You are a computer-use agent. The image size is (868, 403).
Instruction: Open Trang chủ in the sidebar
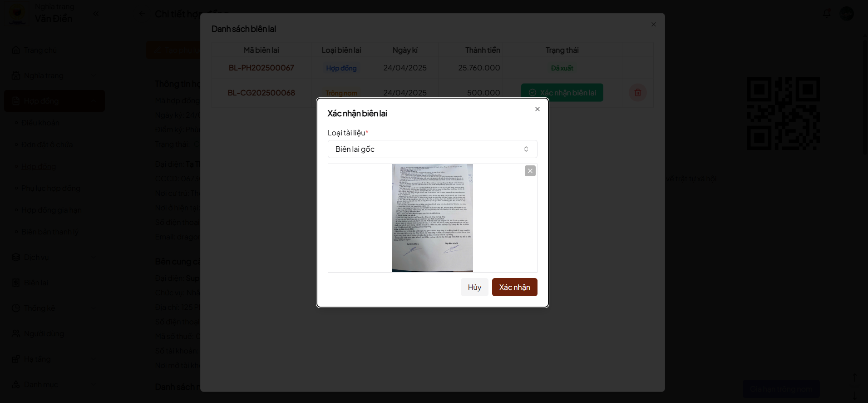pyautogui.click(x=40, y=50)
